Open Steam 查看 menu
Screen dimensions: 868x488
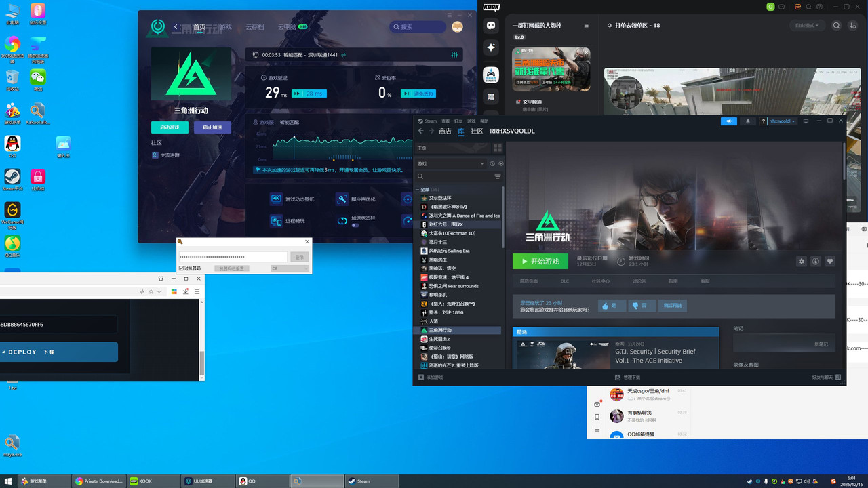coord(446,121)
